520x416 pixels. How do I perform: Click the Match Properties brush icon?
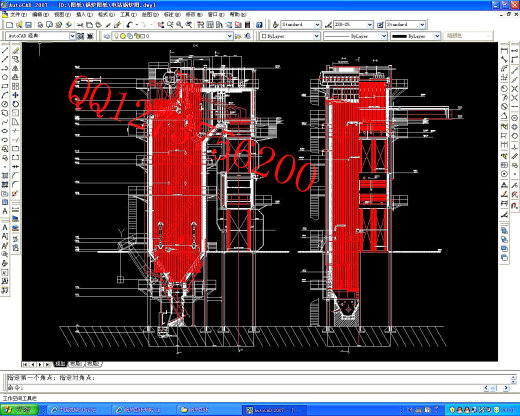tap(108, 25)
